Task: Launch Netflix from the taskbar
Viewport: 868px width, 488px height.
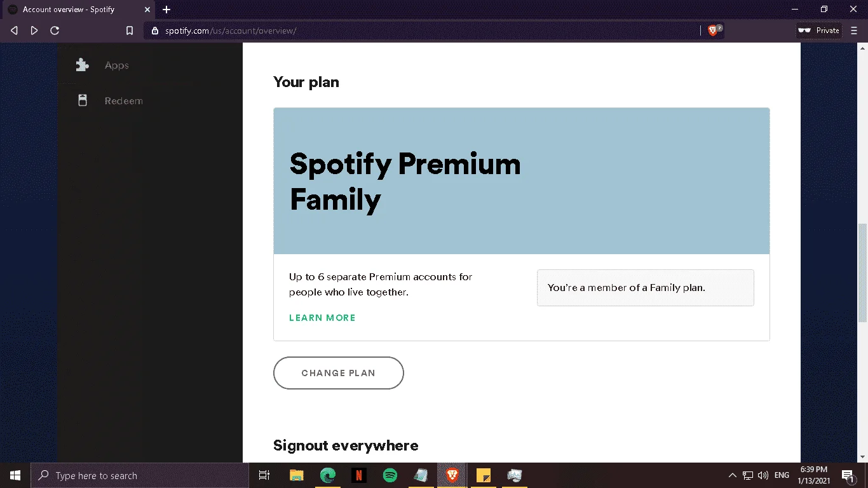Action: tap(359, 475)
